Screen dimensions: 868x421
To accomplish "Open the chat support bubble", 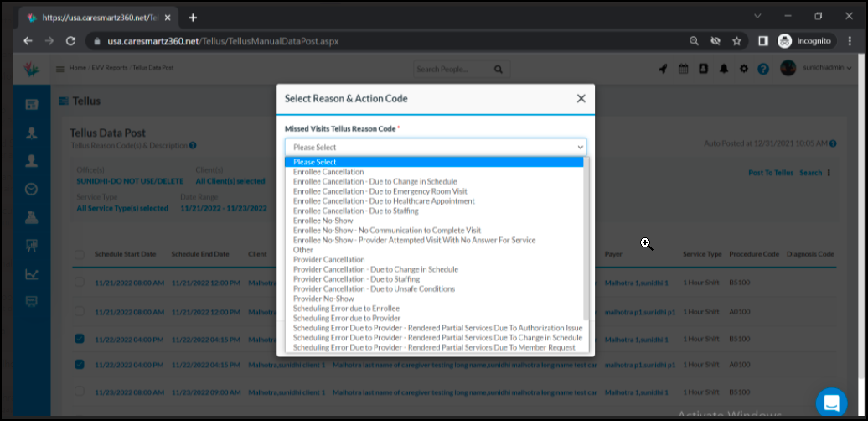I will pos(831,403).
